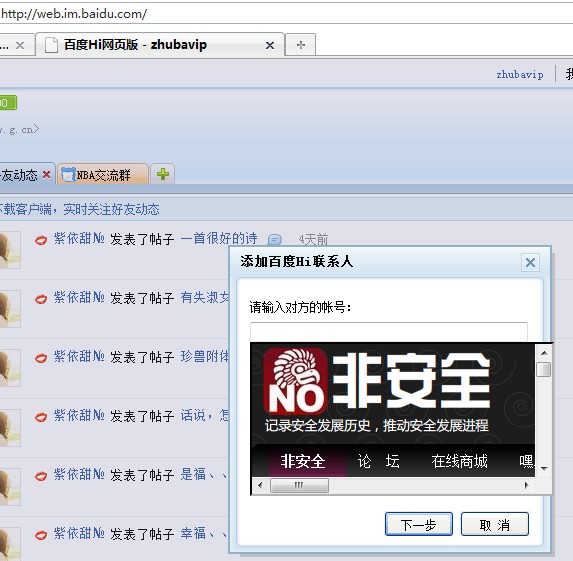This screenshot has width=573, height=561.
Task: Switch to the 百度Hi网页版 - zhubavip tab
Action: click(x=160, y=45)
